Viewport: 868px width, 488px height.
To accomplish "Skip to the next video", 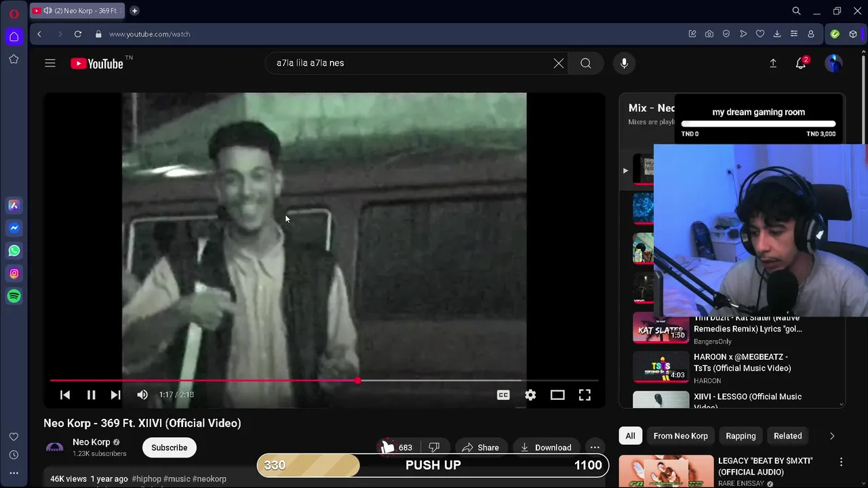I will click(x=116, y=394).
